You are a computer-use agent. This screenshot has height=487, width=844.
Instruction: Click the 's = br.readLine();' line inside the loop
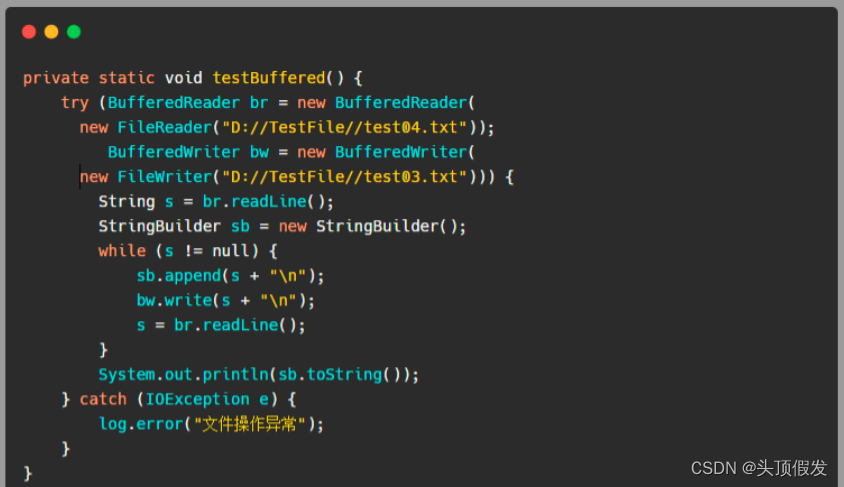221,326
